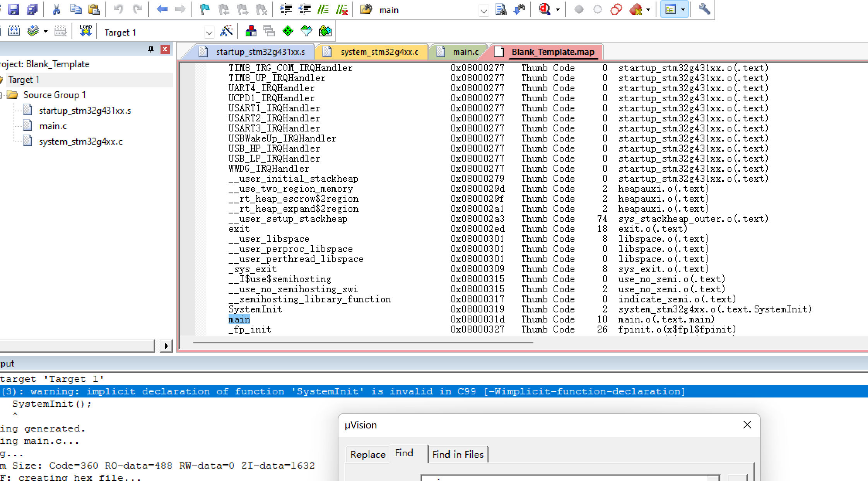
Task: Click the search text field containing main
Action: pos(427,10)
